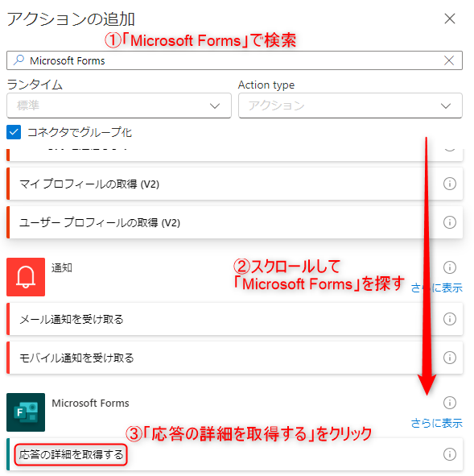Show info icon for 通知 connector
474x476 pixels.
449,267
